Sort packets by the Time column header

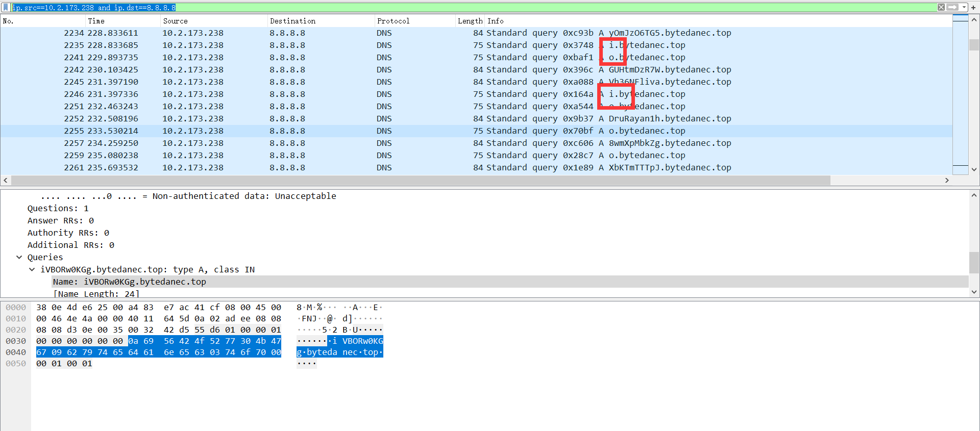click(x=122, y=21)
